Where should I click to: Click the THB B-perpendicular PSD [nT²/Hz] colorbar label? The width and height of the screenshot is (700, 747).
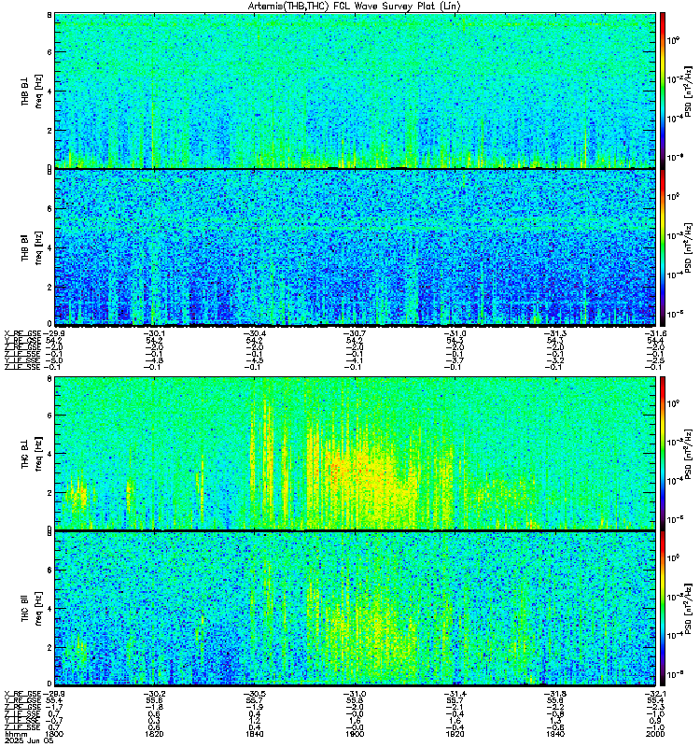(688, 92)
